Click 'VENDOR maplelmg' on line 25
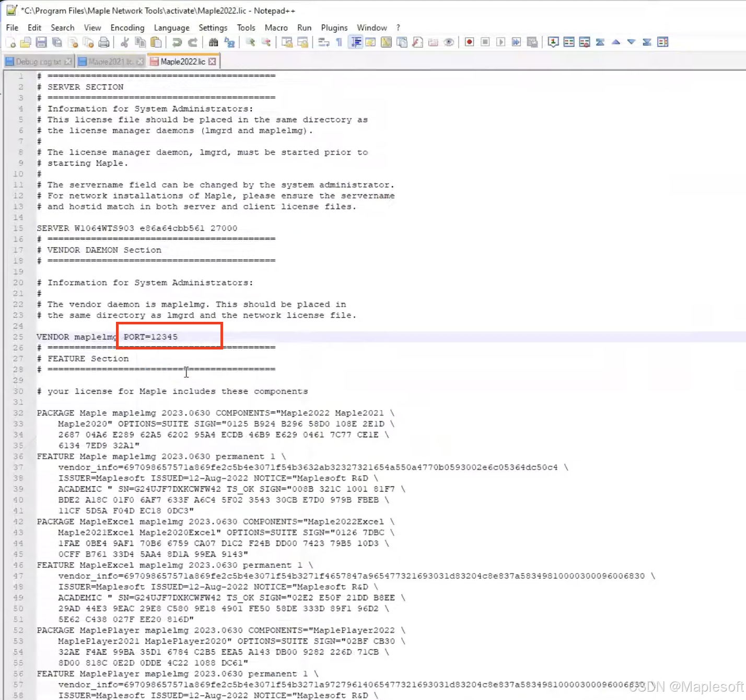The width and height of the screenshot is (746, 700). pyautogui.click(x=77, y=337)
